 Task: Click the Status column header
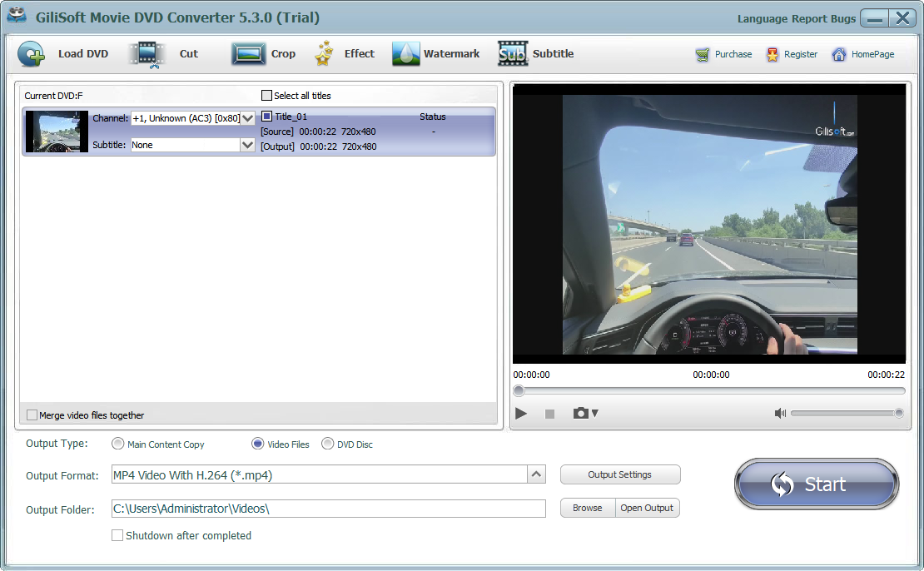click(433, 117)
